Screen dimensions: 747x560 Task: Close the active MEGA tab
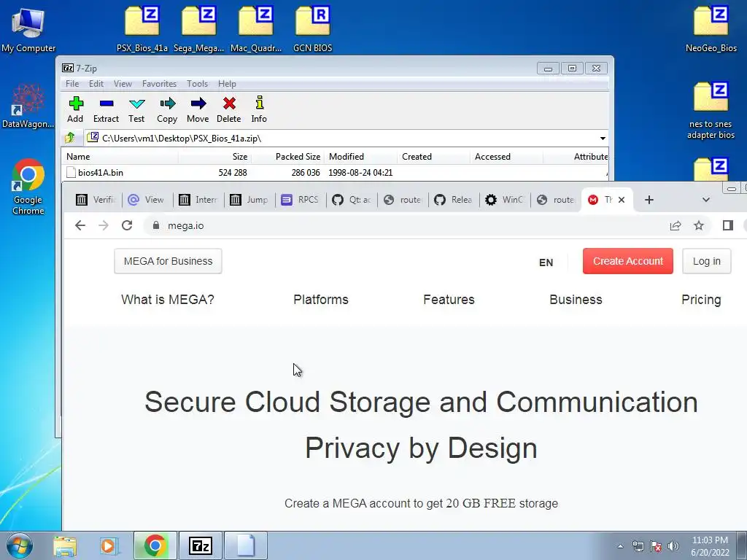(622, 200)
